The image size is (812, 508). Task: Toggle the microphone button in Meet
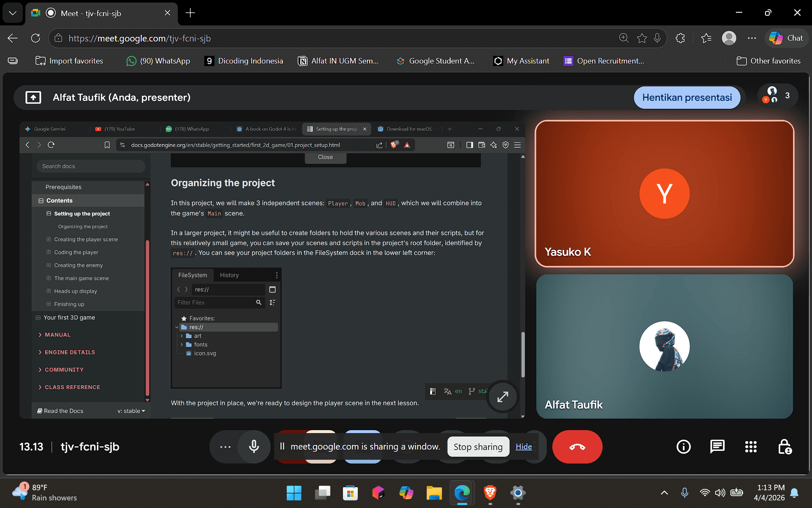254,447
